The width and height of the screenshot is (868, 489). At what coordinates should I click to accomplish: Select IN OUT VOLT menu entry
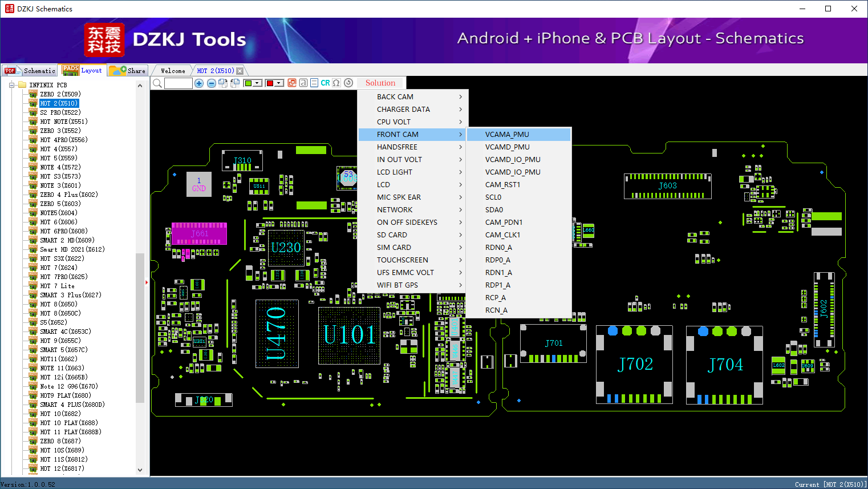[x=413, y=160]
